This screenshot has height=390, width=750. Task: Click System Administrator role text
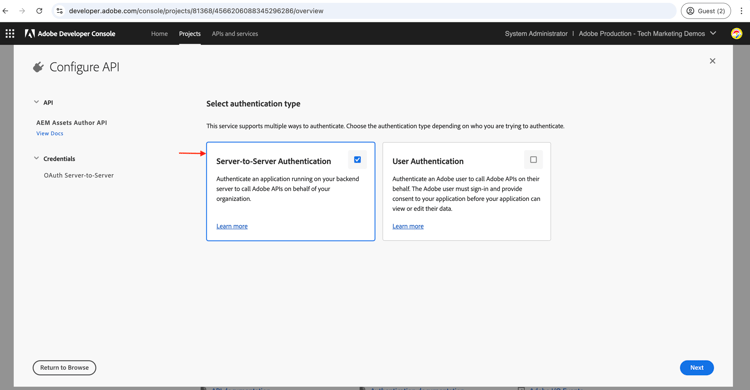point(536,33)
